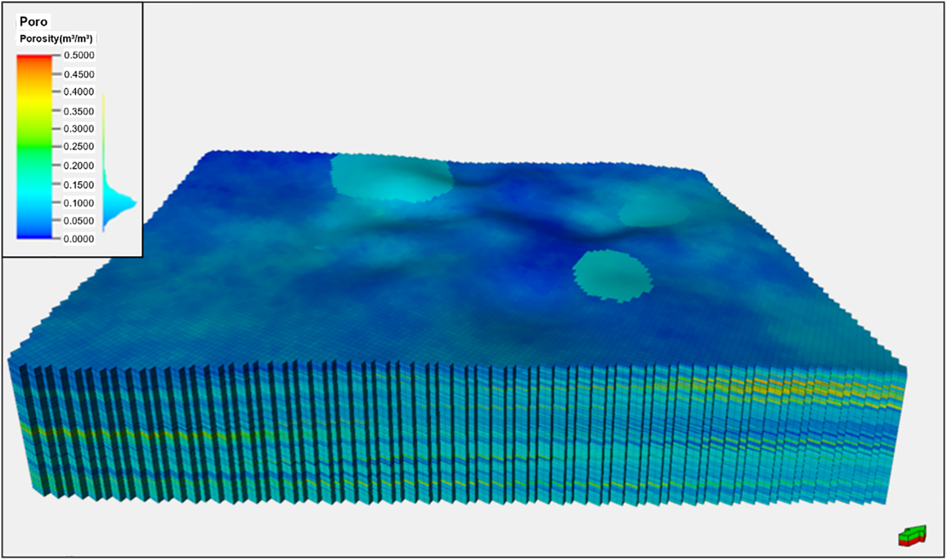Click the 'Porosity(m³/m³)' legend label
The height and width of the screenshot is (560, 947).
(x=56, y=39)
